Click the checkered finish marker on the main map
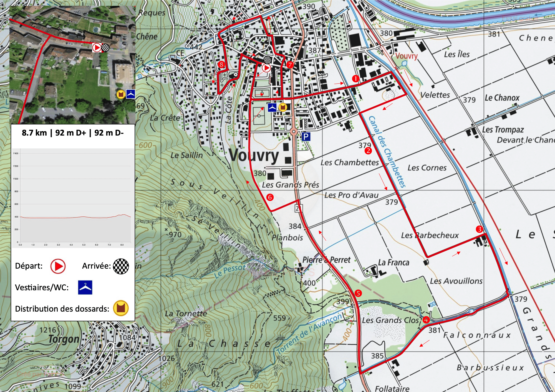Viewport: 555px width, 392px height. coord(268,59)
